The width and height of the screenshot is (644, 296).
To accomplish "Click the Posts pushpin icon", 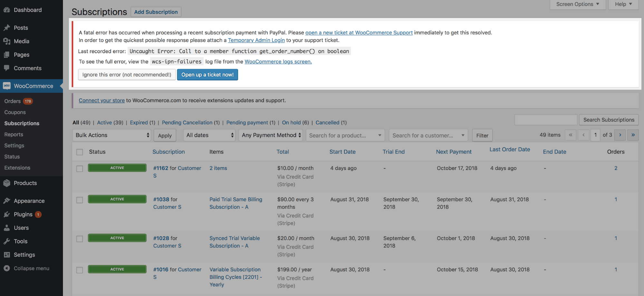I will pyautogui.click(x=7, y=28).
